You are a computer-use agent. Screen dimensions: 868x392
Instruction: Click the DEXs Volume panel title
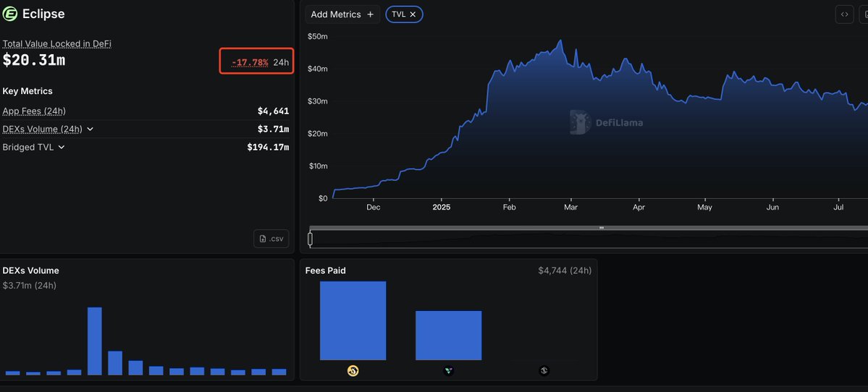tap(31, 270)
